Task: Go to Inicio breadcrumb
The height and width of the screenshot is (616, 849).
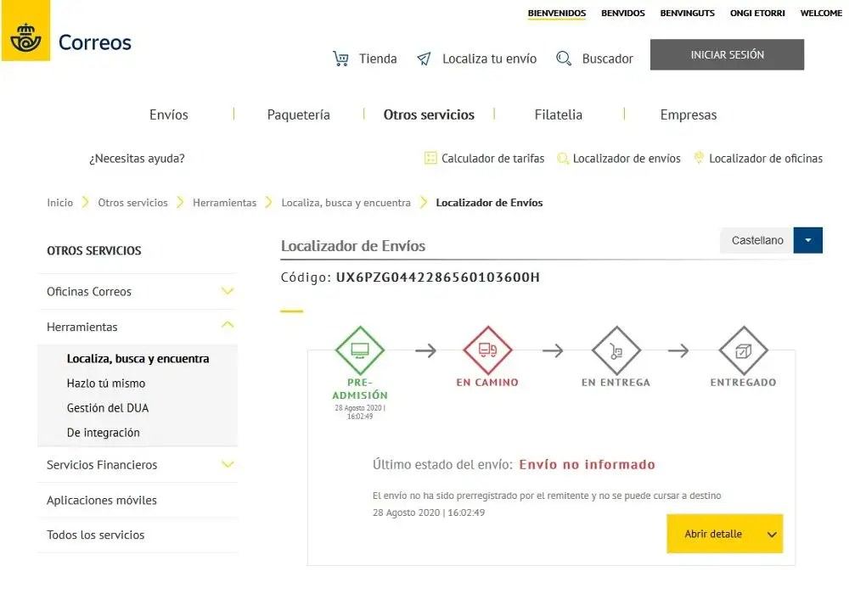Action: pos(59,203)
